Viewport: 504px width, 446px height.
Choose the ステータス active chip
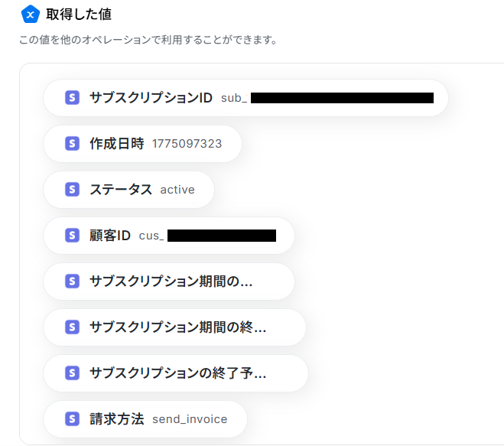pyautogui.click(x=128, y=190)
